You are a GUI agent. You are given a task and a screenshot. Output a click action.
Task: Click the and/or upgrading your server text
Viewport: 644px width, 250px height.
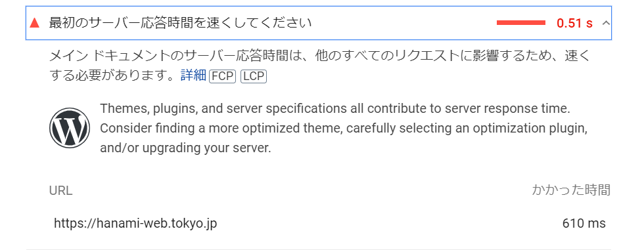[185, 148]
